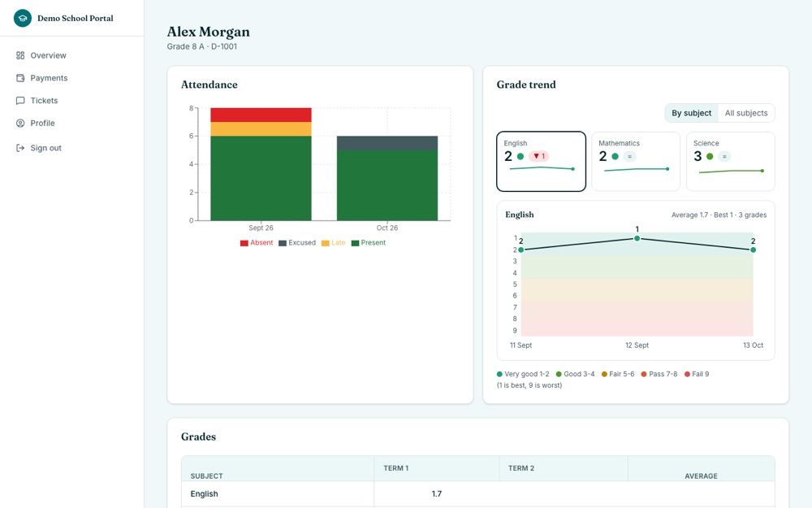812x508 pixels.
Task: Click the Sept 26 axis label
Action: (261, 228)
